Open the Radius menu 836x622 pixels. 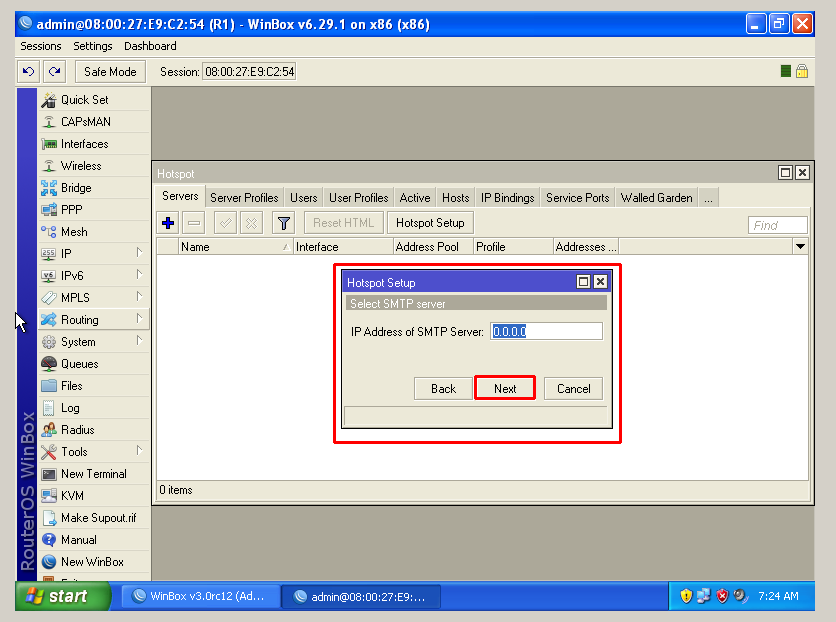94,430
